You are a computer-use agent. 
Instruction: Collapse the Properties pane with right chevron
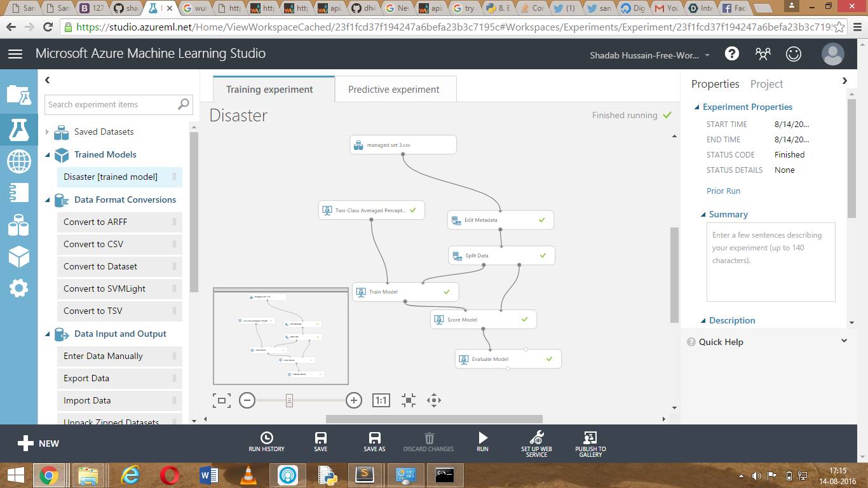pos(844,81)
